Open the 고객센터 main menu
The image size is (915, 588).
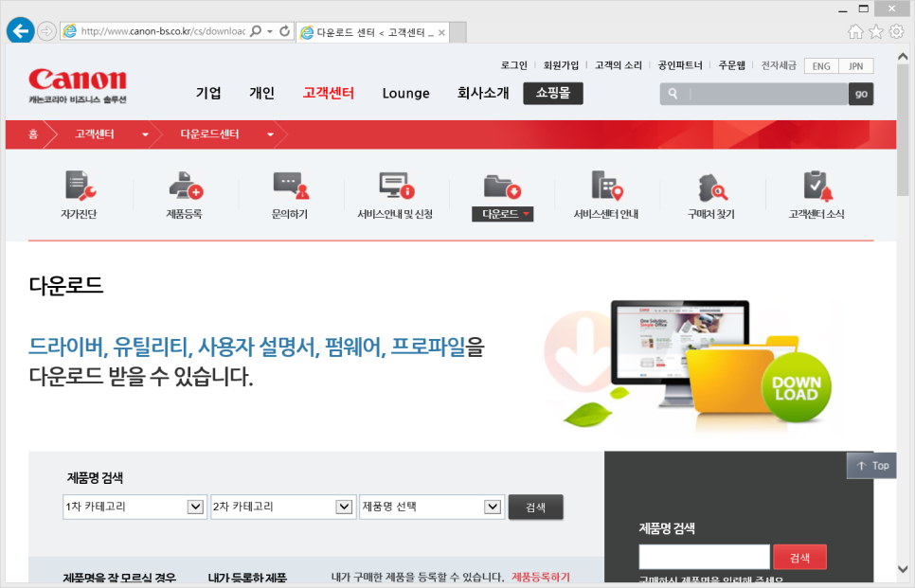click(x=329, y=94)
